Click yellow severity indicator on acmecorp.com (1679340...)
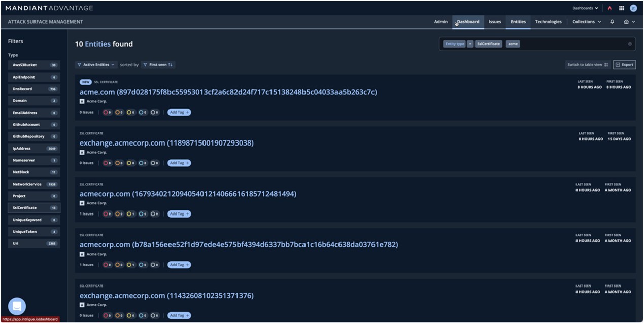Image resolution: width=644 pixels, height=323 pixels. [130, 214]
